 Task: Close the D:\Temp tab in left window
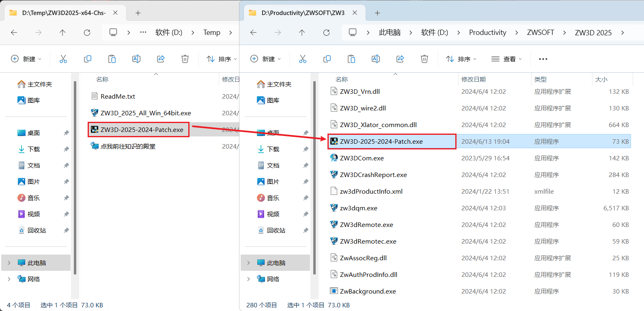coord(115,13)
